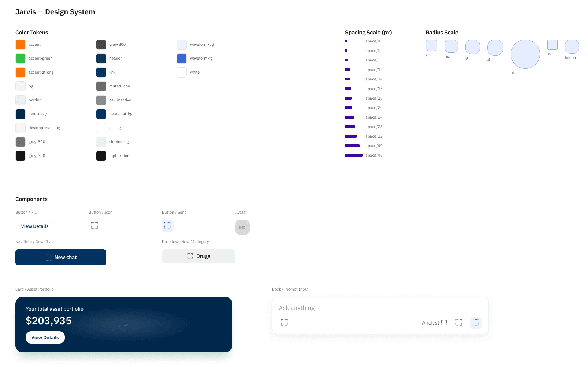Click the Color Tokens heading
The width and height of the screenshot is (588, 367).
[32, 33]
